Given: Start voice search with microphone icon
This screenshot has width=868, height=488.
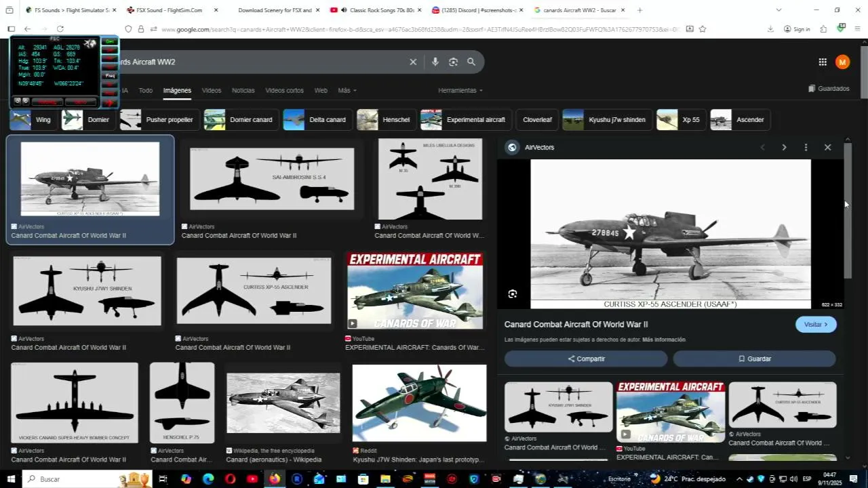Looking at the screenshot, I should (435, 62).
